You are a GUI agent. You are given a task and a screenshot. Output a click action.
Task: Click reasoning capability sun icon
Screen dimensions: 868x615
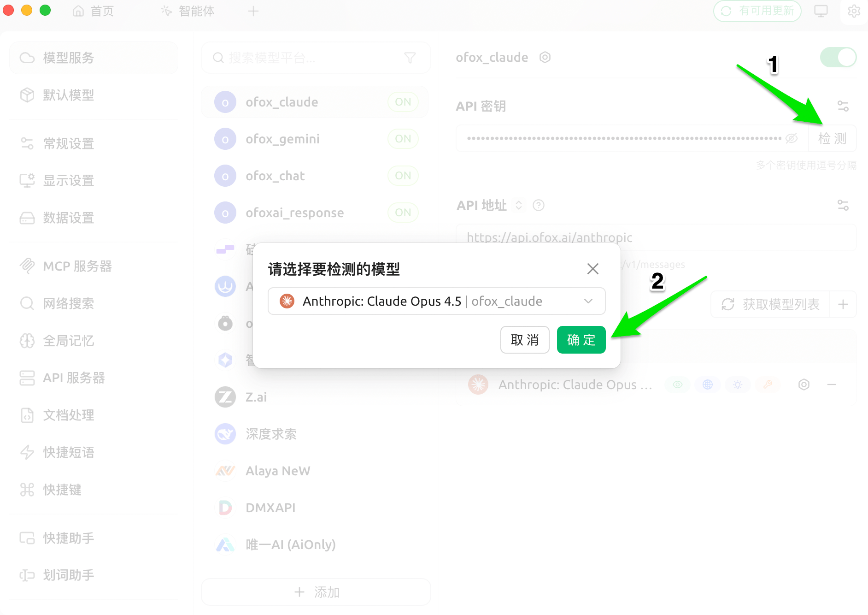click(738, 384)
